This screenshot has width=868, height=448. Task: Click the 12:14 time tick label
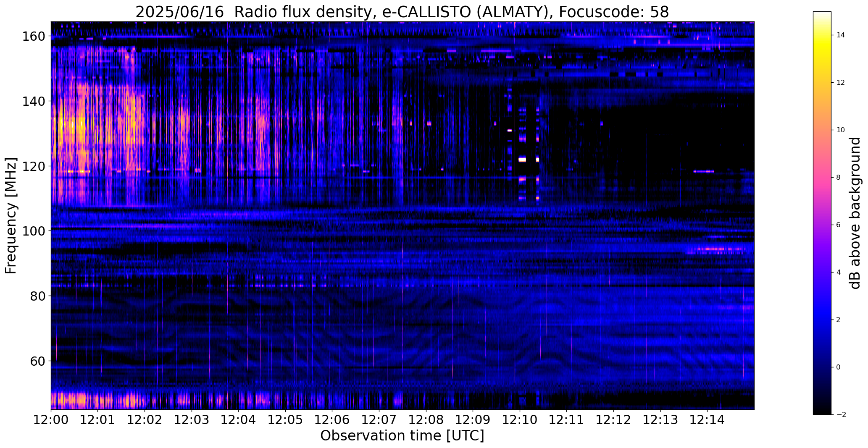click(x=707, y=419)
